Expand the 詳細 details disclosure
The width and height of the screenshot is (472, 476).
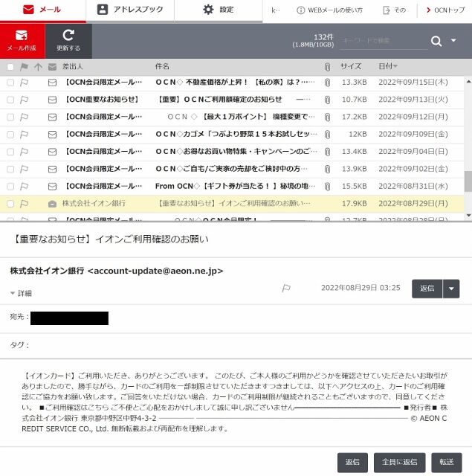click(x=21, y=293)
